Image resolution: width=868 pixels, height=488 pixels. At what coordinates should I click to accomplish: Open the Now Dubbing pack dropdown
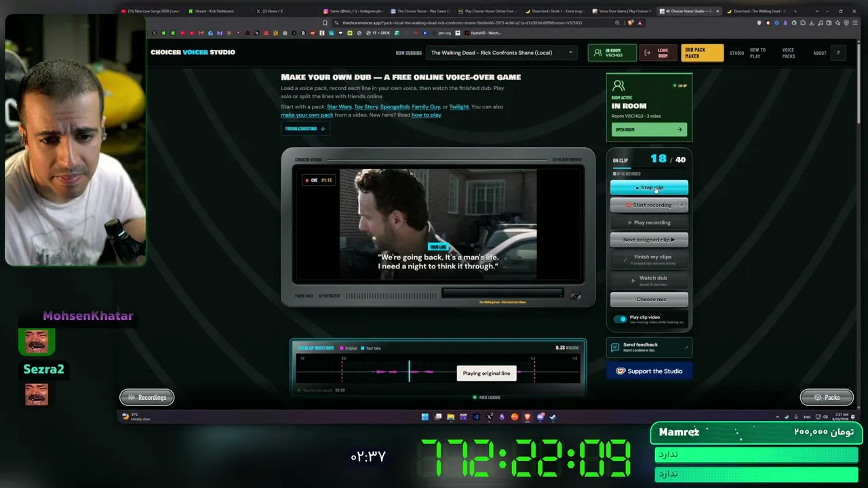point(502,52)
